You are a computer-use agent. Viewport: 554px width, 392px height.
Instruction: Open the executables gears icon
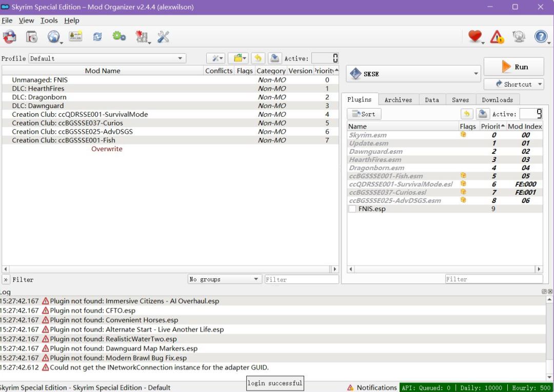click(x=119, y=37)
